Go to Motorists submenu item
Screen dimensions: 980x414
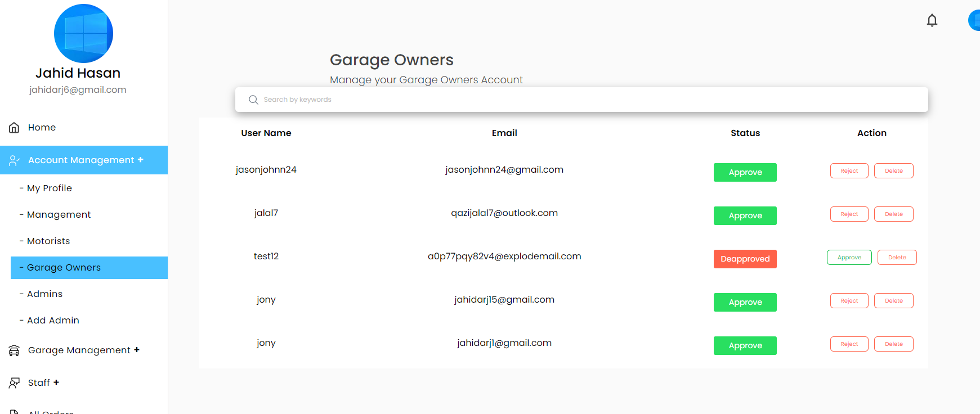48,241
